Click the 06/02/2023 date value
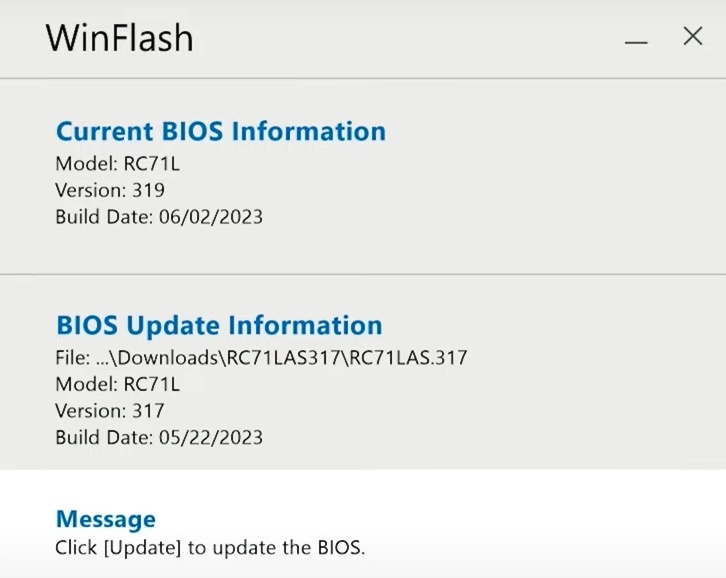Image resolution: width=726 pixels, height=578 pixels. tap(211, 217)
